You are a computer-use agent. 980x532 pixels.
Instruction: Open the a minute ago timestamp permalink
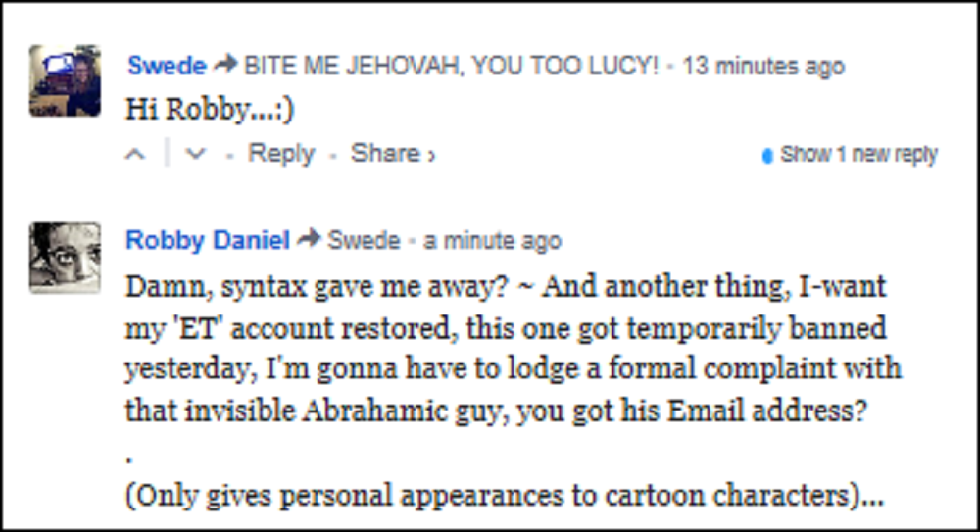[x=492, y=240]
